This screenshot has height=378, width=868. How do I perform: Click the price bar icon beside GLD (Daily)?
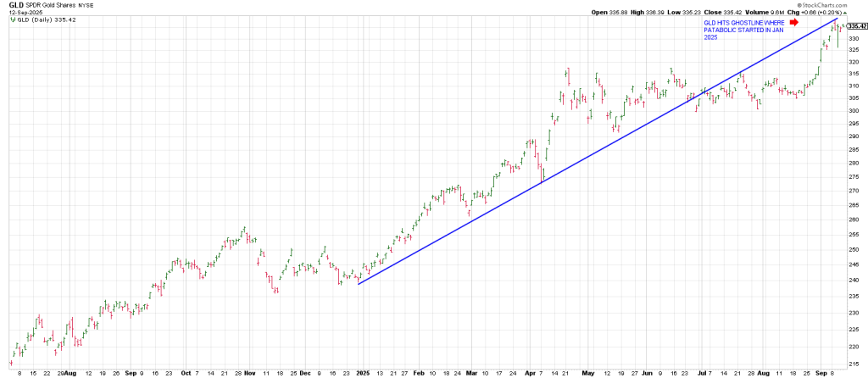point(11,19)
